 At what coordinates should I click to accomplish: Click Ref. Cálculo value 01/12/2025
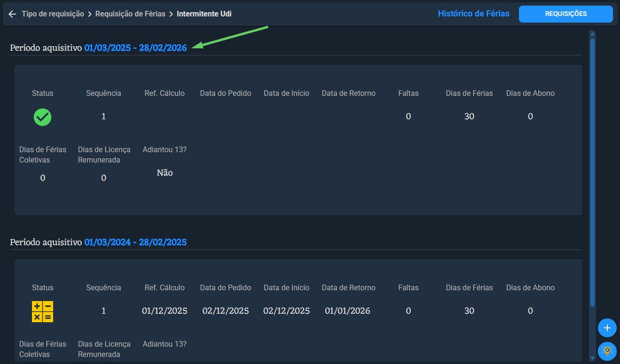(165, 311)
